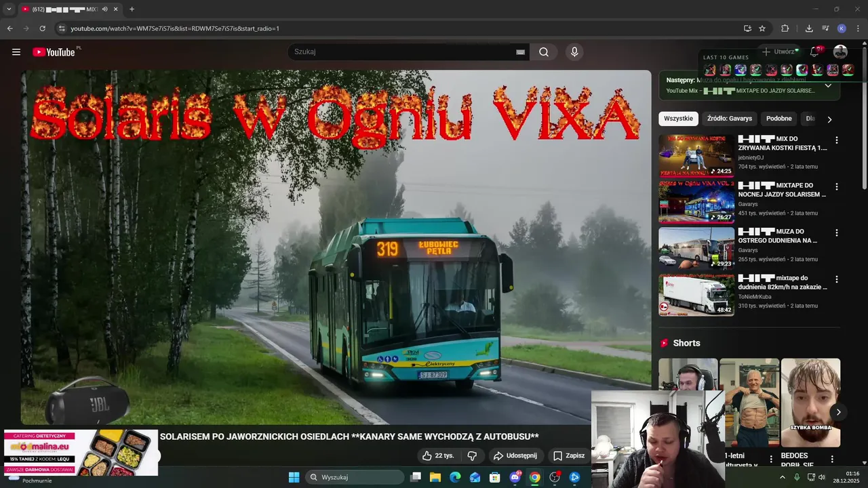
Task: Select the Źródło: Gavarys chip
Action: 730,119
